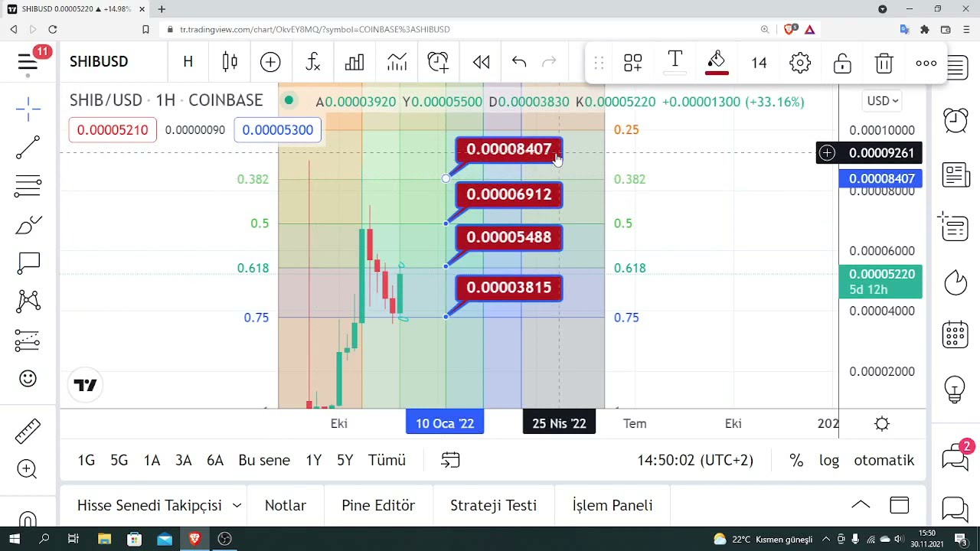Set the range to 1G

click(x=86, y=460)
